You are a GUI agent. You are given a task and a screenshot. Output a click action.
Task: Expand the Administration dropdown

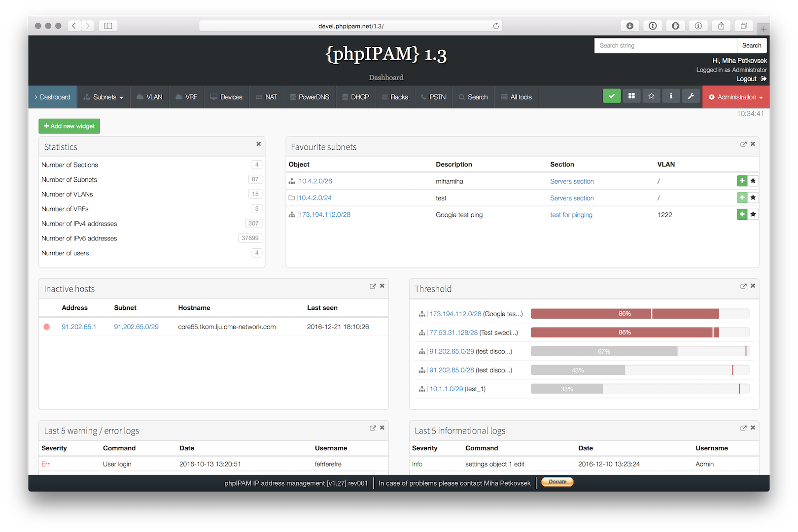[735, 97]
